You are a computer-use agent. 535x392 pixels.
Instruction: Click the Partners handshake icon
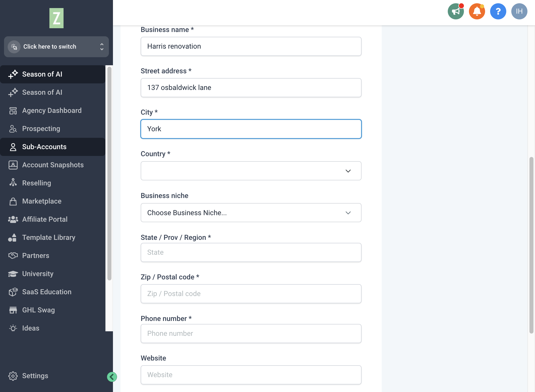pos(13,256)
